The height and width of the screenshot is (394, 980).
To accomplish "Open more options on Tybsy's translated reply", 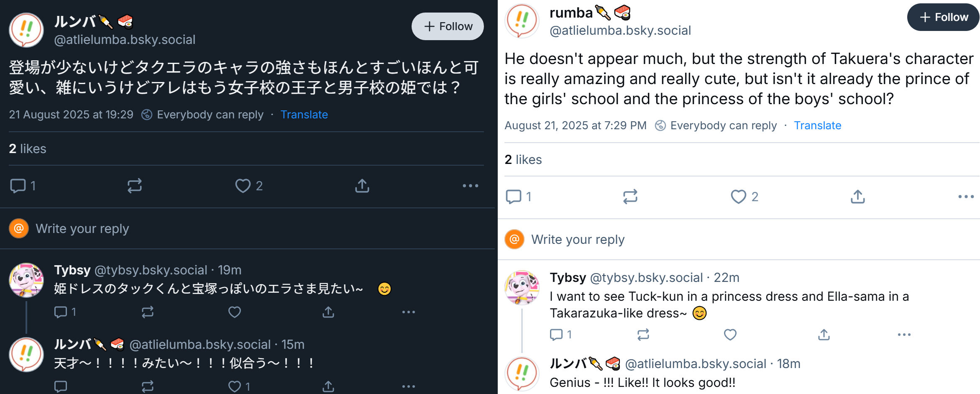I will click(x=904, y=335).
